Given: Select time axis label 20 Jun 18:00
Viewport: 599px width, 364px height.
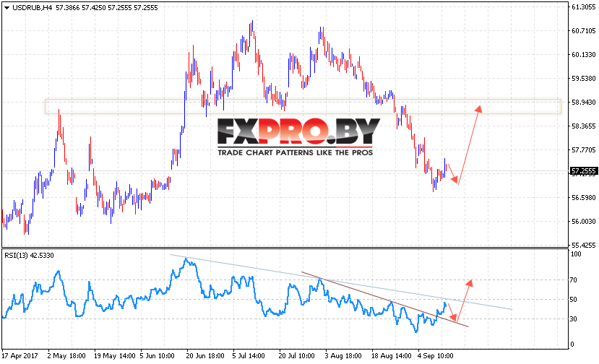Looking at the screenshot, I should click(x=205, y=356).
